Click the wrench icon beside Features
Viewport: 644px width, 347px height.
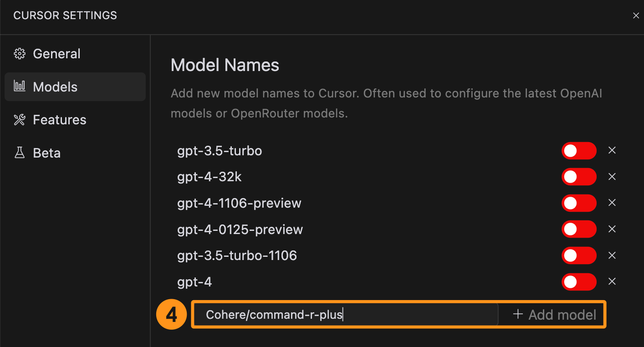pyautogui.click(x=20, y=120)
